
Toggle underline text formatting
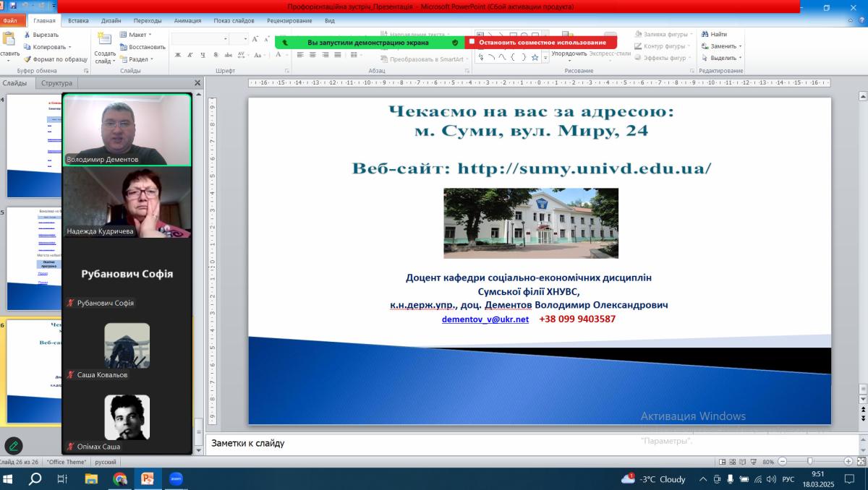(203, 55)
